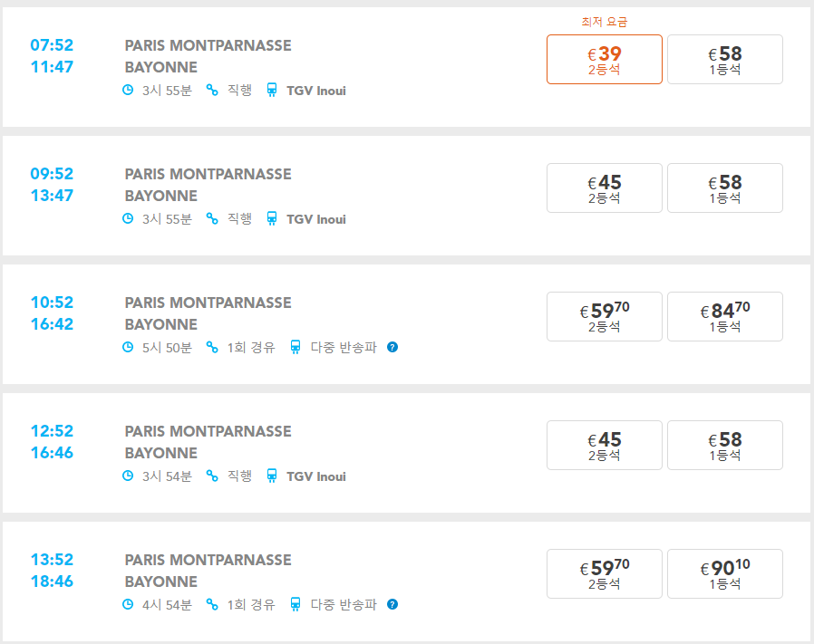This screenshot has height=644, width=814.
Task: Open the help icon for the 13:52 multi-carrier trip
Action: click(392, 604)
